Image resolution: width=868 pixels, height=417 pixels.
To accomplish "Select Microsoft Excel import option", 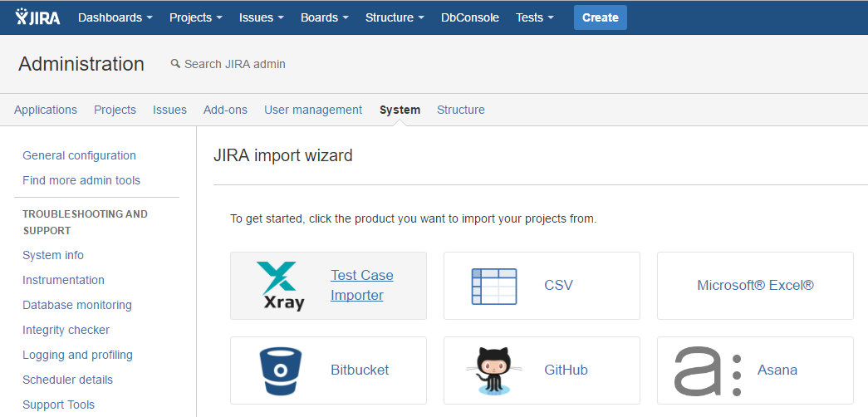I will point(755,286).
